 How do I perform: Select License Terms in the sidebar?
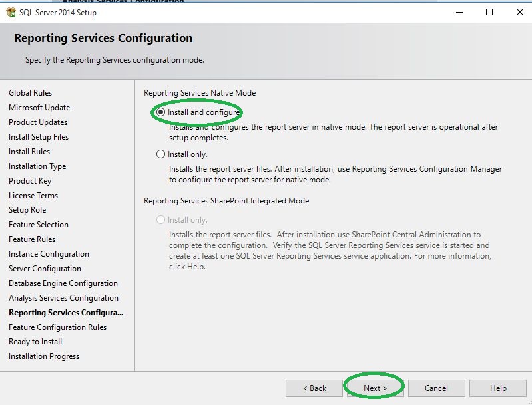(x=33, y=196)
